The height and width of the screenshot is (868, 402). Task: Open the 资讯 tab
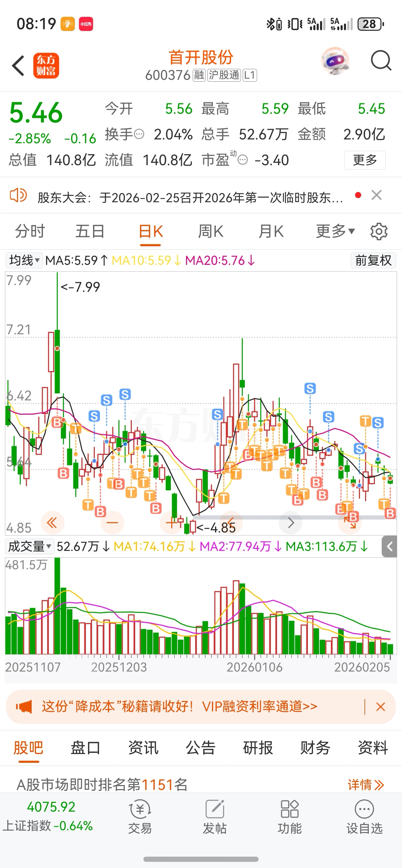(x=143, y=748)
